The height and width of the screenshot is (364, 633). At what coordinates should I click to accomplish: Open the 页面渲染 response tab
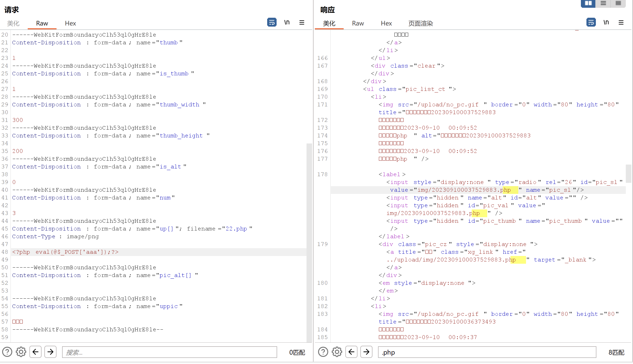pyautogui.click(x=420, y=23)
